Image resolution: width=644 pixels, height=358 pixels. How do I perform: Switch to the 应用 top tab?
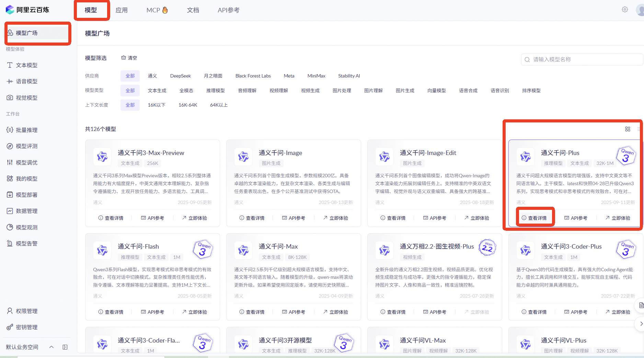[x=122, y=10]
